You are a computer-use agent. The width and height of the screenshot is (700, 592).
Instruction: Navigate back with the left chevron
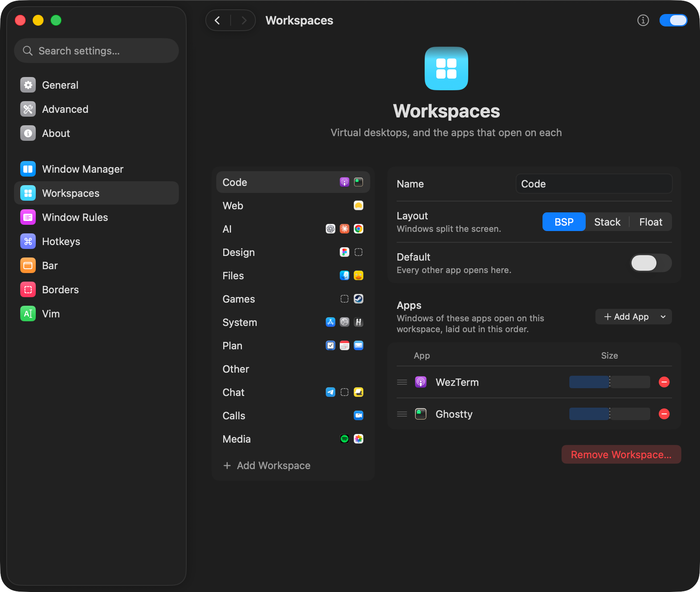click(218, 20)
